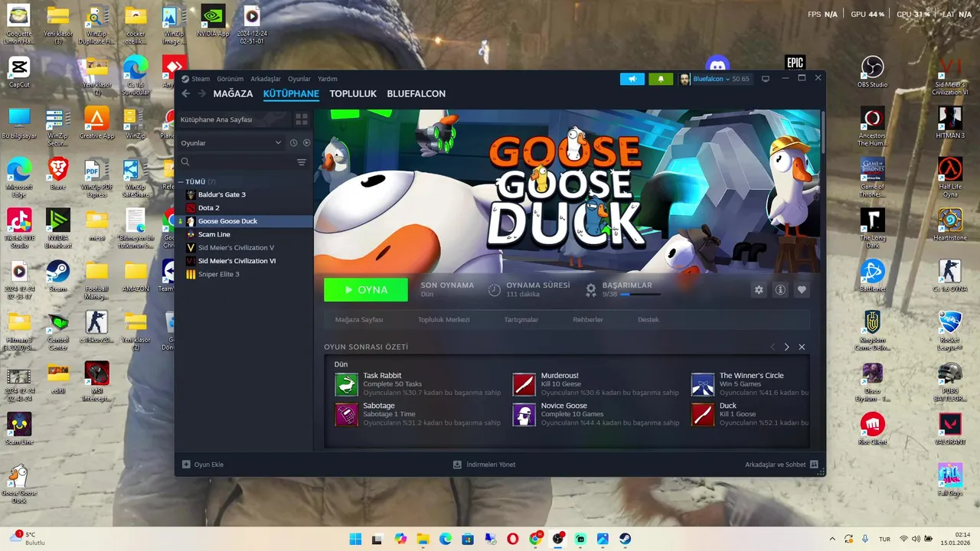Sort games by recent activity clock icon

point(293,143)
